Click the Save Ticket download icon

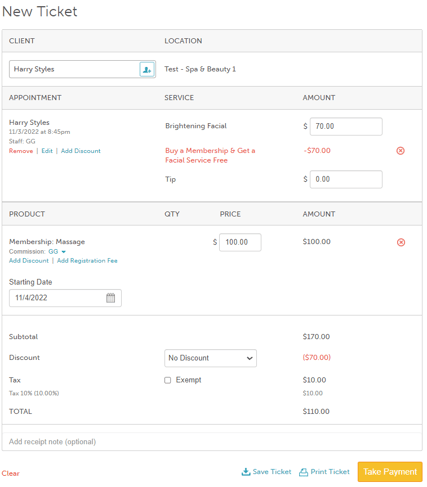click(246, 472)
